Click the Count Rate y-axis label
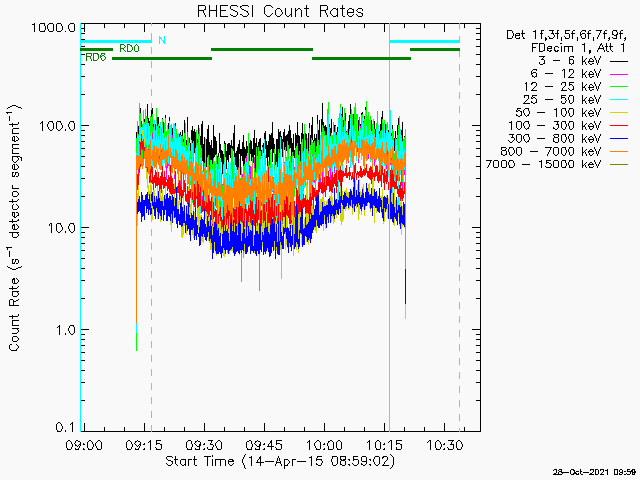This screenshot has height=480, width=640. point(15,228)
